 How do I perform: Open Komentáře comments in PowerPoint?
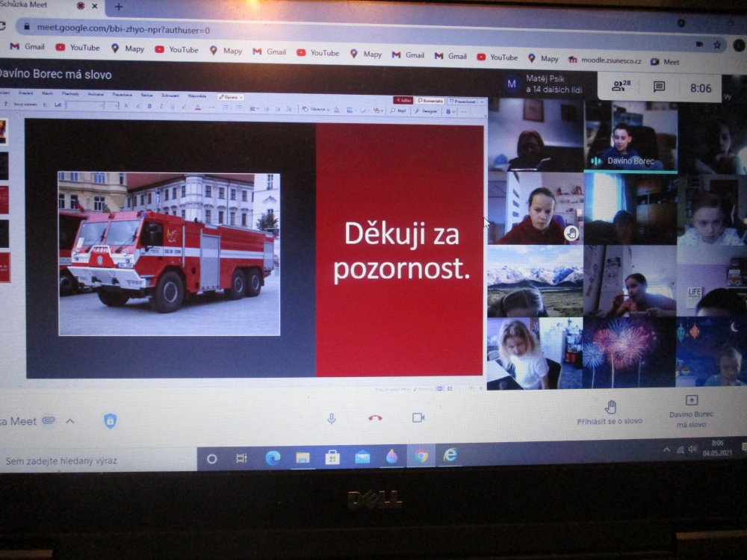(430, 101)
